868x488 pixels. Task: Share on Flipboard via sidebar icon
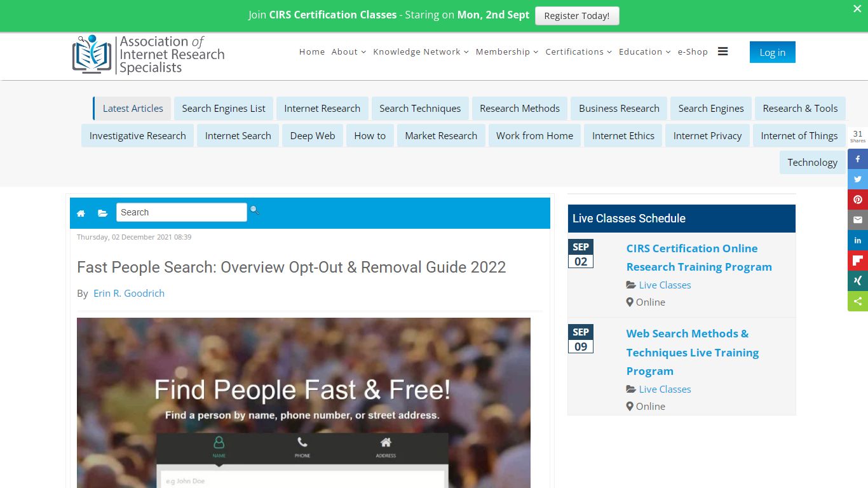pyautogui.click(x=858, y=261)
